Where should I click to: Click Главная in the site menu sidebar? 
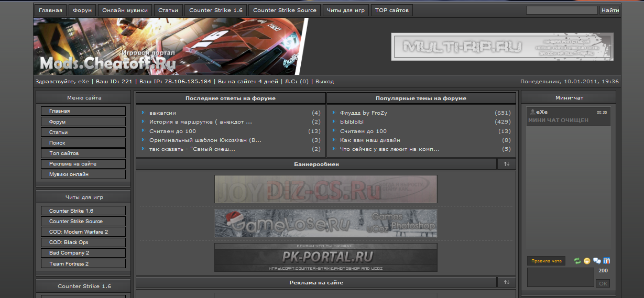83,111
